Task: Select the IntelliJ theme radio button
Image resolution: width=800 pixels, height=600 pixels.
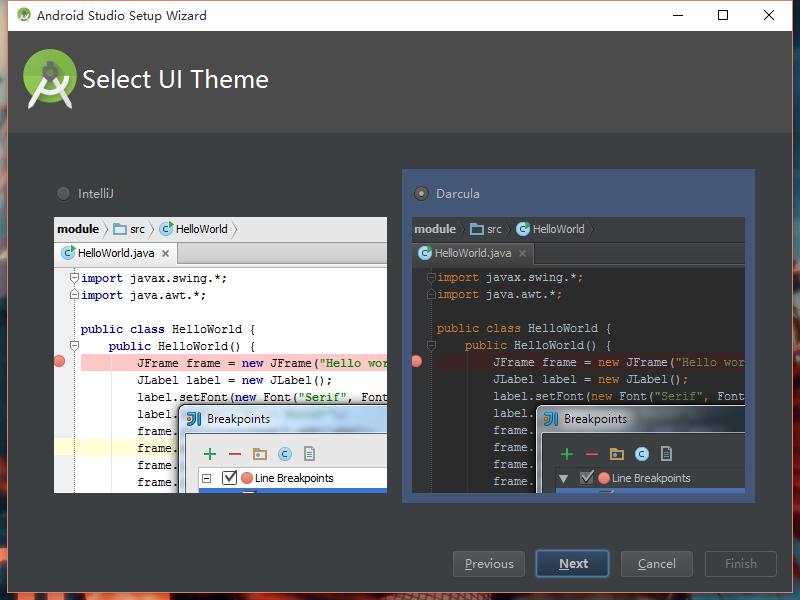Action: click(64, 193)
